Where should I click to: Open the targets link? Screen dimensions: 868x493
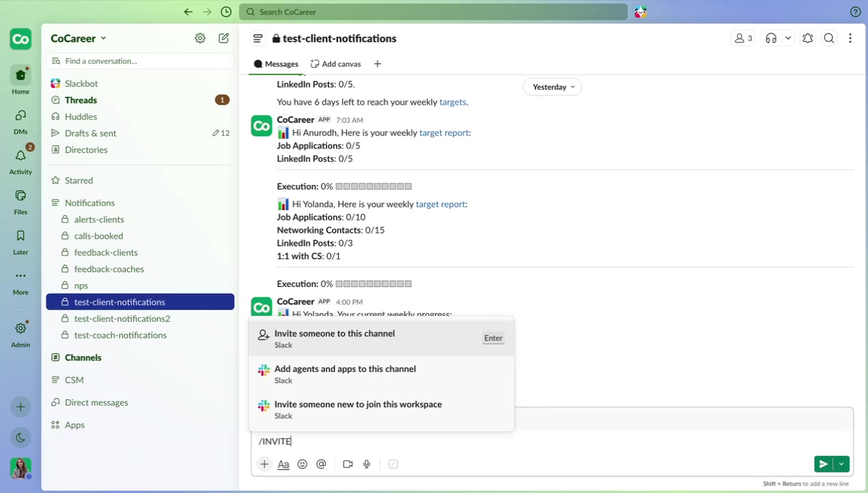(x=452, y=102)
